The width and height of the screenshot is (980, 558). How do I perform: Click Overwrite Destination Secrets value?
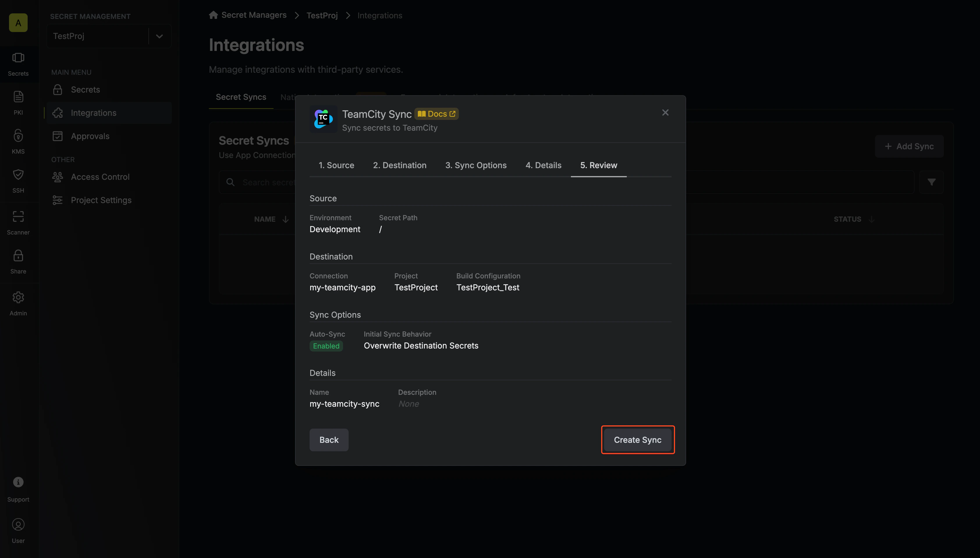click(421, 346)
